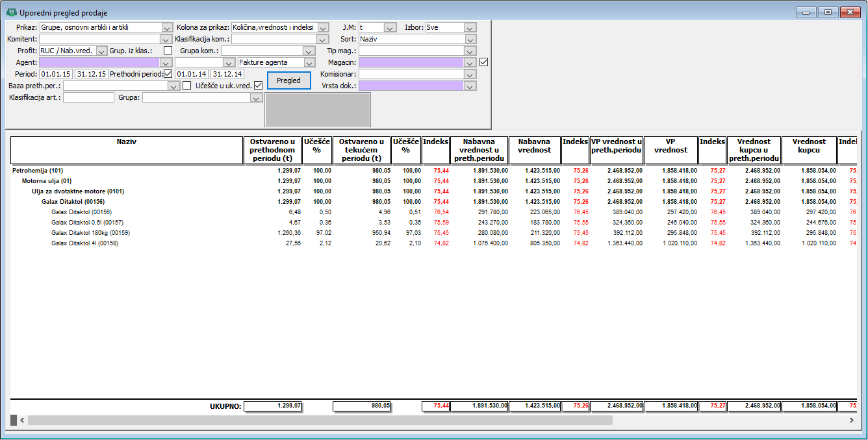Expand the Kolona za prikaz dropdown

click(x=323, y=27)
